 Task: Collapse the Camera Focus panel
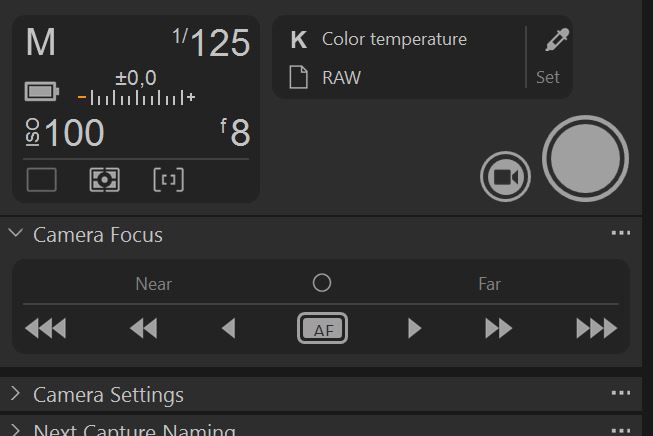point(15,233)
